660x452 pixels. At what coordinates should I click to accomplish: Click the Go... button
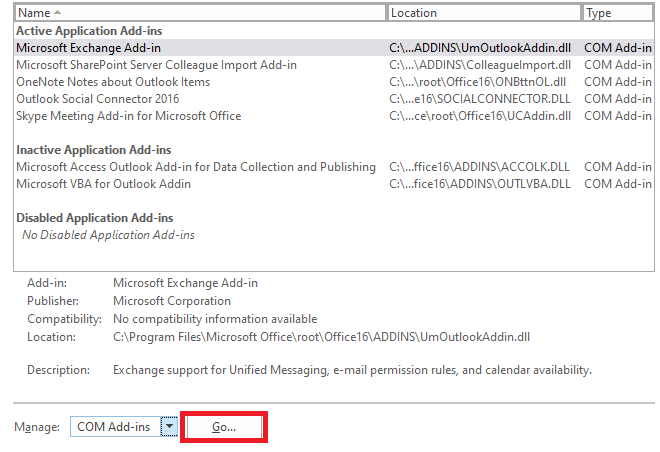(224, 427)
